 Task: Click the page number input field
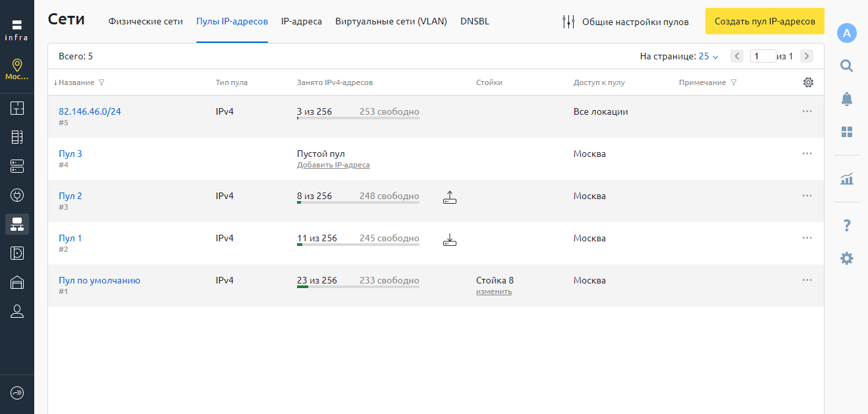pos(763,57)
